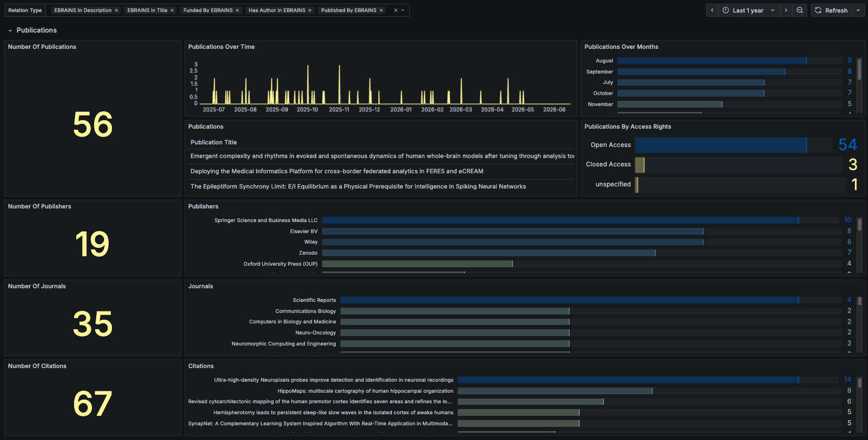
Task: Click the Springer Science and Business Media bar
Action: pyautogui.click(x=561, y=221)
